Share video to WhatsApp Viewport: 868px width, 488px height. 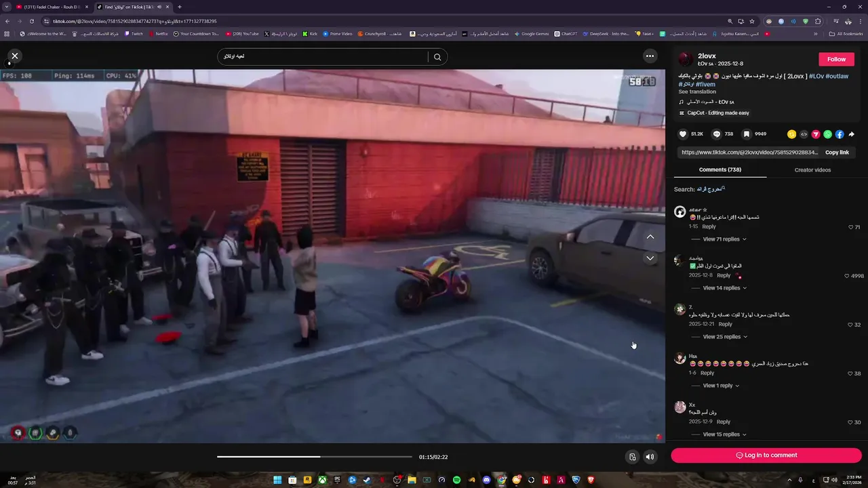(827, 134)
